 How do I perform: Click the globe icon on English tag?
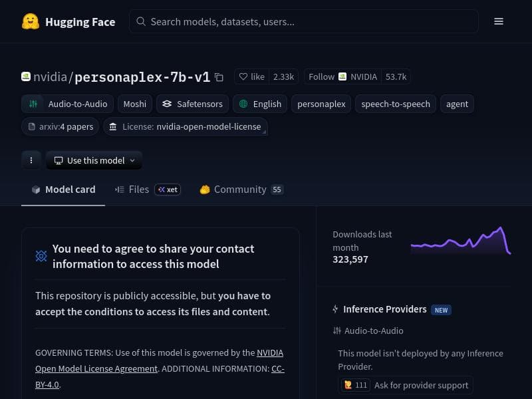click(x=243, y=104)
